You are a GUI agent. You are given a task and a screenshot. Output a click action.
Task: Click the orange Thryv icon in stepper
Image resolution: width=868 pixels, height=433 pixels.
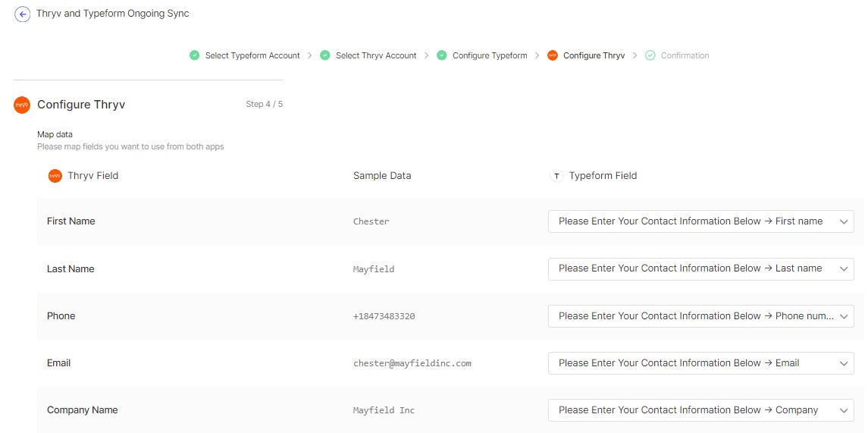tap(553, 55)
